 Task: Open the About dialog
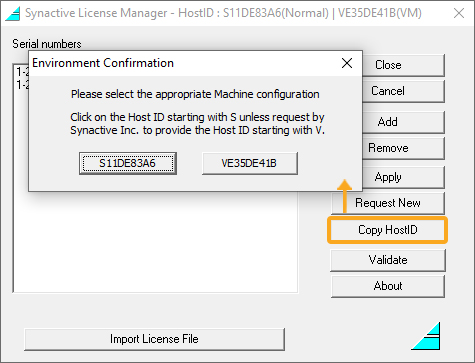click(388, 286)
